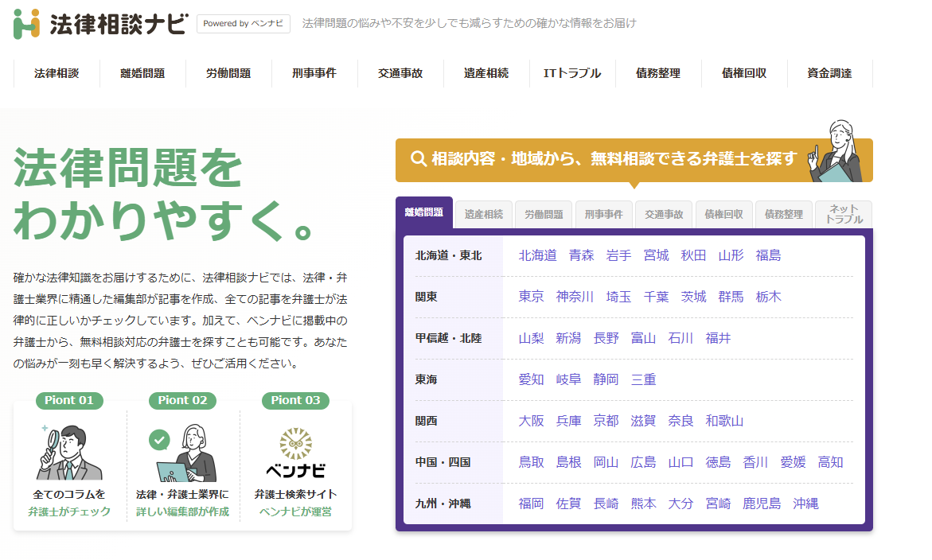Click the 労働問題 search widget tab
932x560 pixels.
tap(544, 214)
